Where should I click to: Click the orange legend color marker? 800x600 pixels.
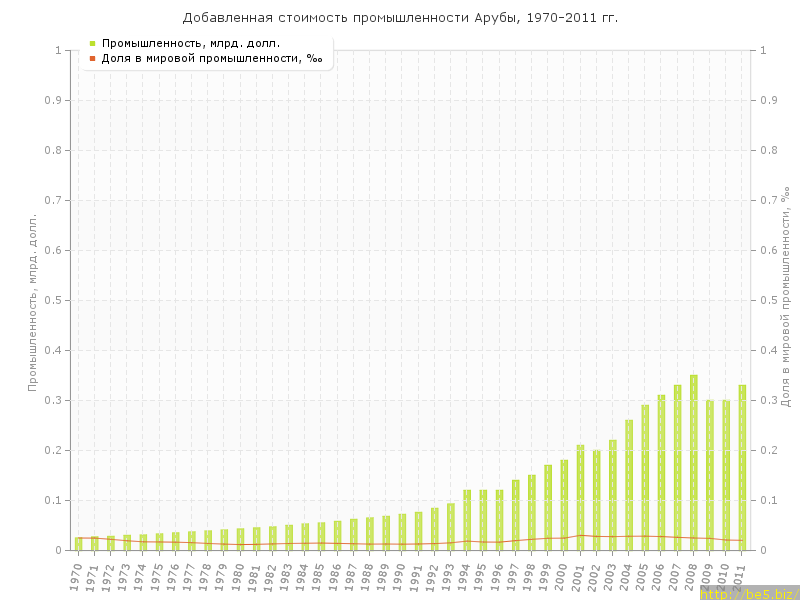click(92, 59)
